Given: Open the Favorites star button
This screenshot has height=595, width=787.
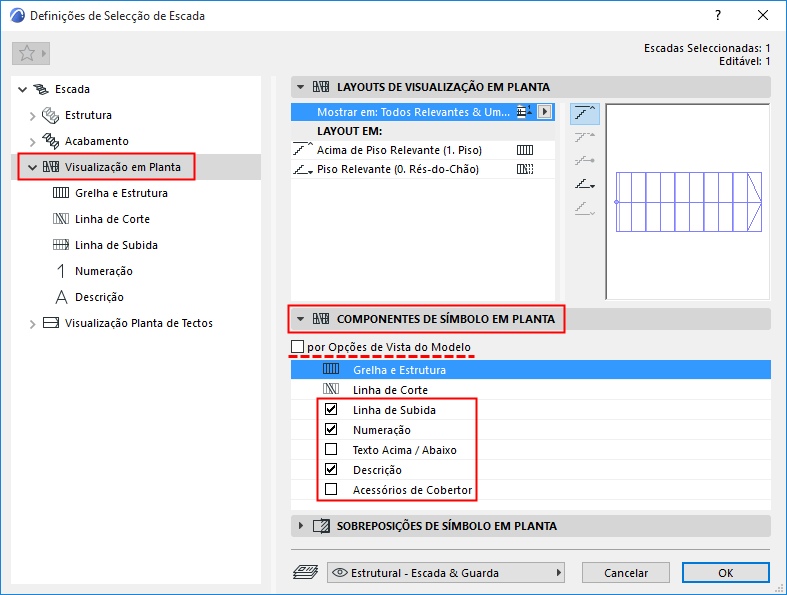Looking at the screenshot, I should [31, 53].
